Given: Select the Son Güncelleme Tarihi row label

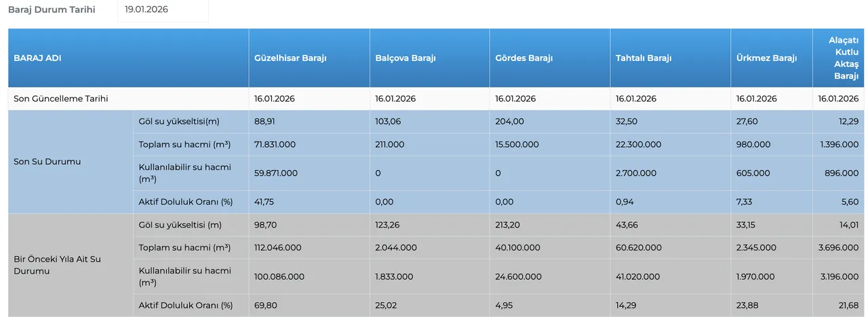Looking at the screenshot, I should tap(61, 99).
